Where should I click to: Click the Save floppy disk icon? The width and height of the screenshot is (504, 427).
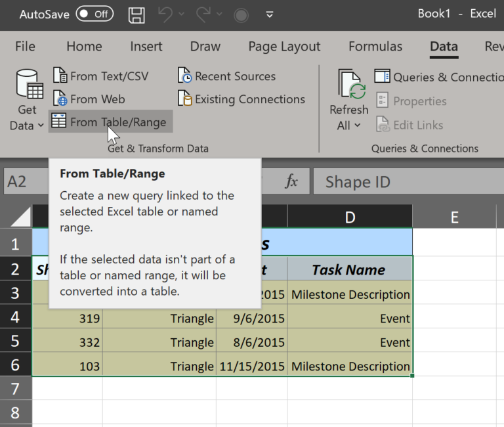[136, 15]
